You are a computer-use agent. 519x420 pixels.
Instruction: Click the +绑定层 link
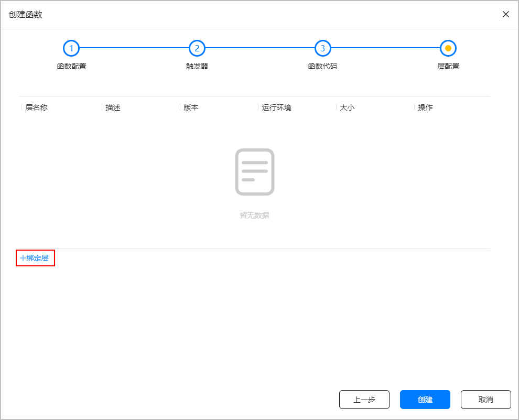[x=35, y=258]
